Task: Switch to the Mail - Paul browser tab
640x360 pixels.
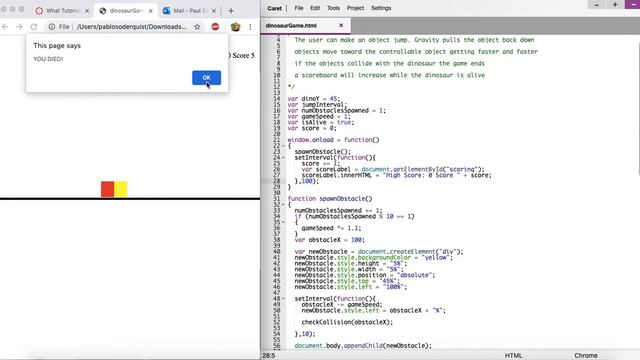Action: click(x=190, y=11)
